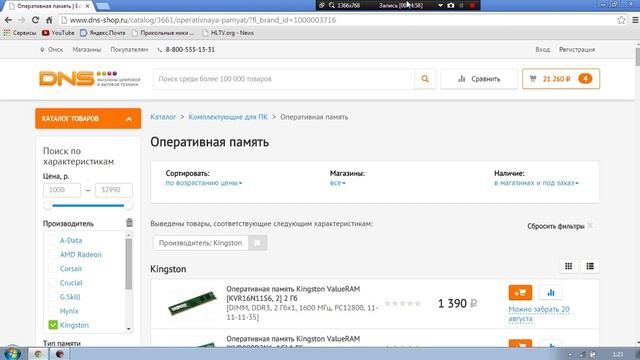
Task: Uncheck the Kingston manufacturer checkbox
Action: (53, 325)
